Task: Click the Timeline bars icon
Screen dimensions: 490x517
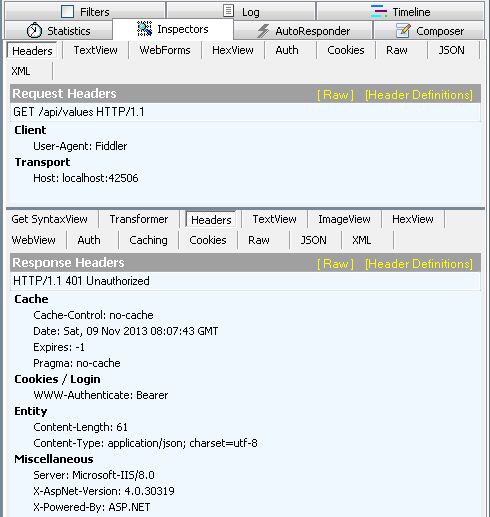Action: pyautogui.click(x=379, y=11)
